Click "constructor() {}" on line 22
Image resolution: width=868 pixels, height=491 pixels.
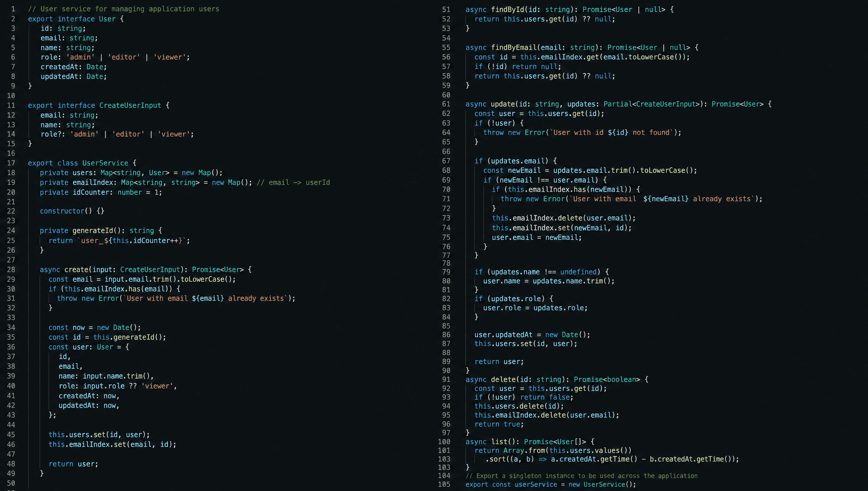72,211
